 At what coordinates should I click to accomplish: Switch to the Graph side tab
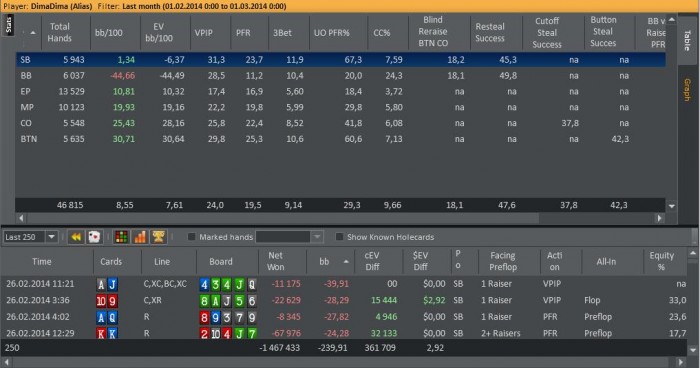click(x=688, y=89)
